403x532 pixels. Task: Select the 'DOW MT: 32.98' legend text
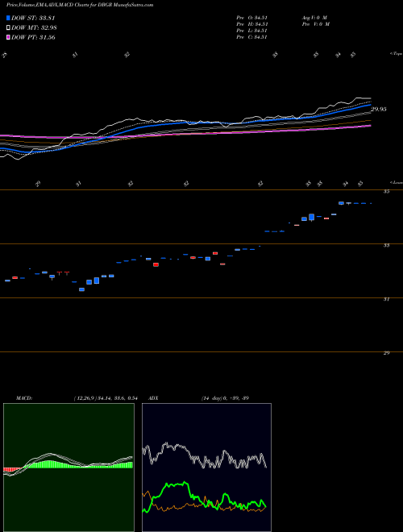33,27
